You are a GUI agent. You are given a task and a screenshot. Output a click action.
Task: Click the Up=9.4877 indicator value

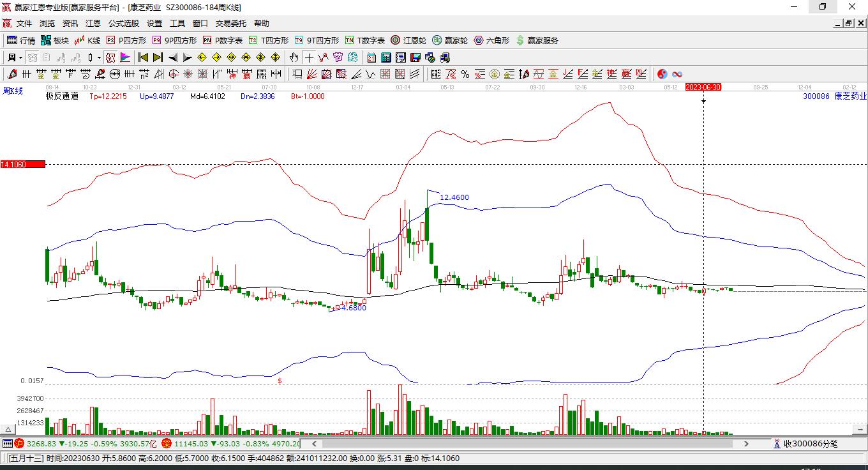click(x=156, y=96)
